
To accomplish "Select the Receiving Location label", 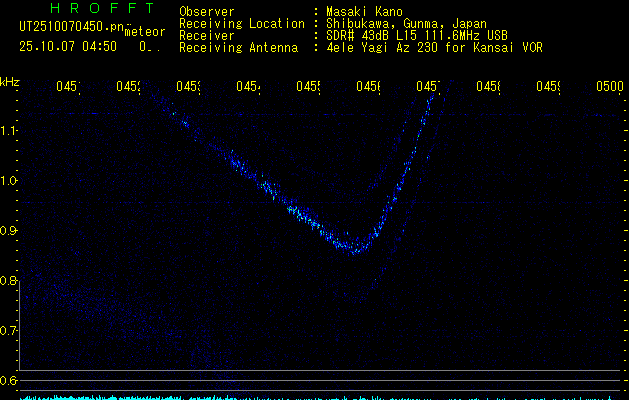I will (241, 23).
